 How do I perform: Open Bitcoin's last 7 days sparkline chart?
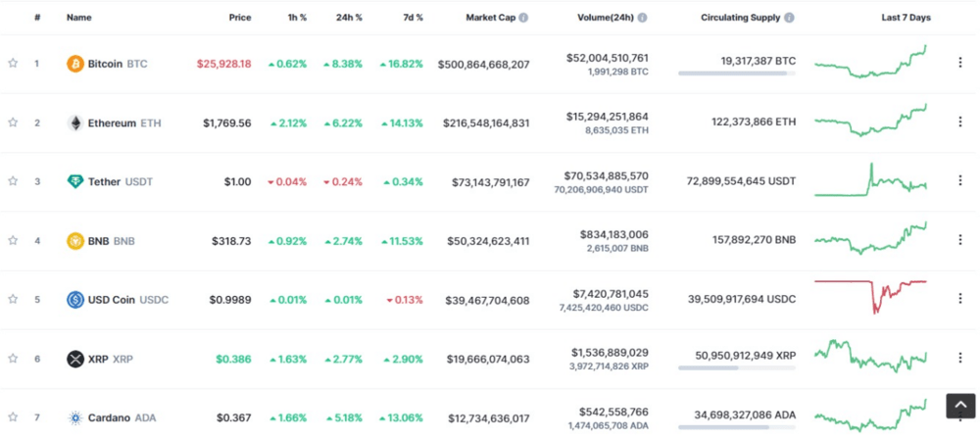click(x=870, y=62)
